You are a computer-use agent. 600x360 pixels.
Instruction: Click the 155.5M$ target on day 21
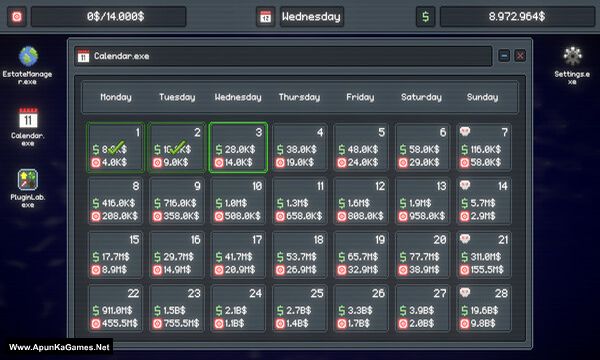(x=487, y=270)
